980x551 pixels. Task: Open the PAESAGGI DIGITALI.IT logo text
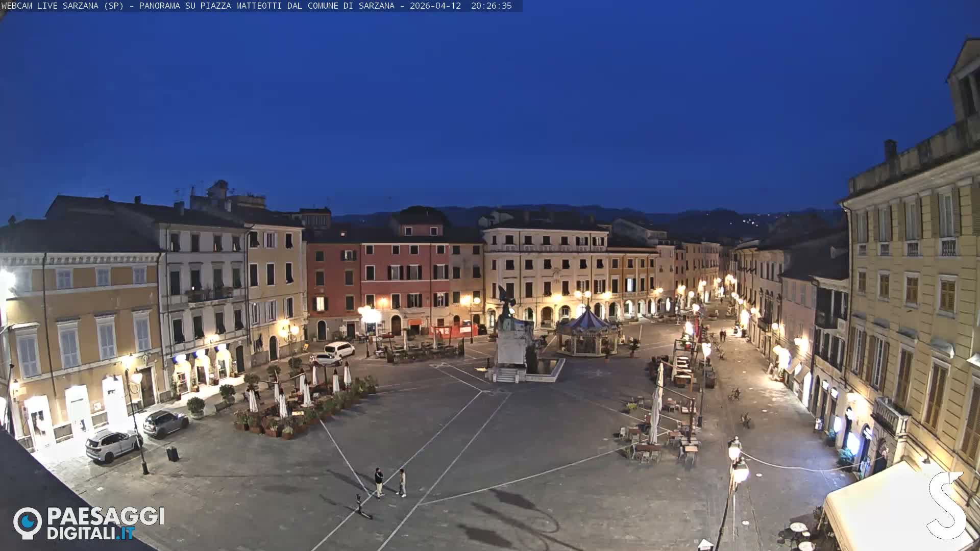click(x=106, y=523)
